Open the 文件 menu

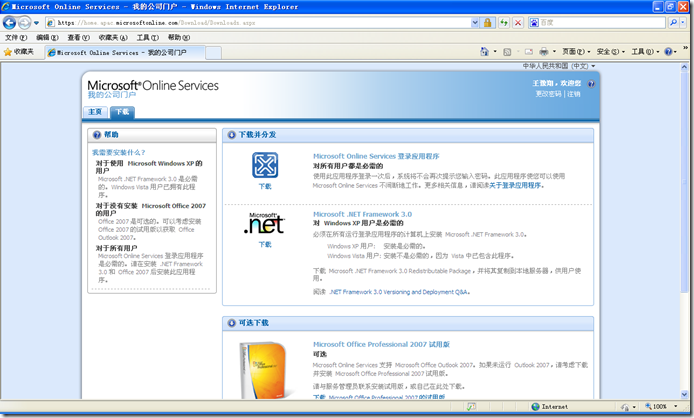[16, 38]
